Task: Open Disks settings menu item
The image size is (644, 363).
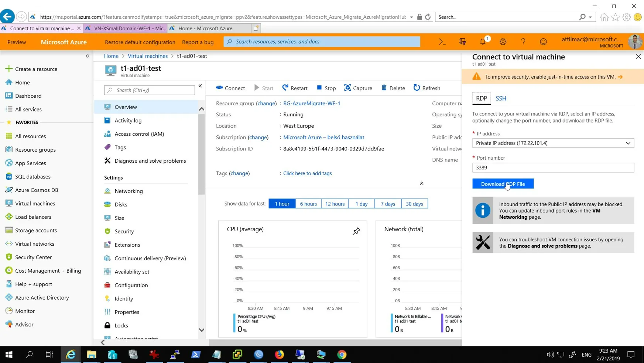Action: pos(120,204)
